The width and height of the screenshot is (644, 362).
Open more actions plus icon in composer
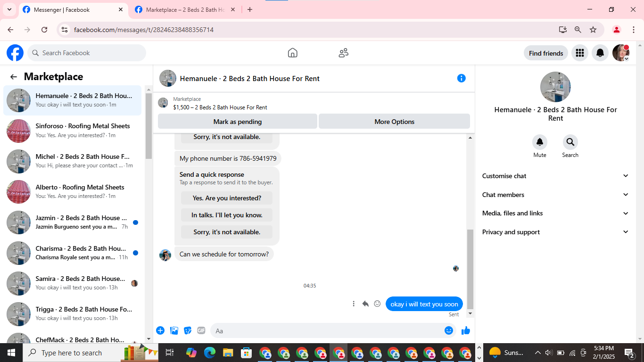coord(160,330)
